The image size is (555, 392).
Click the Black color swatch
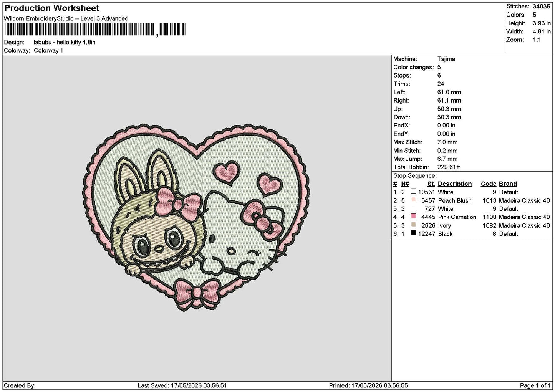[x=413, y=233]
